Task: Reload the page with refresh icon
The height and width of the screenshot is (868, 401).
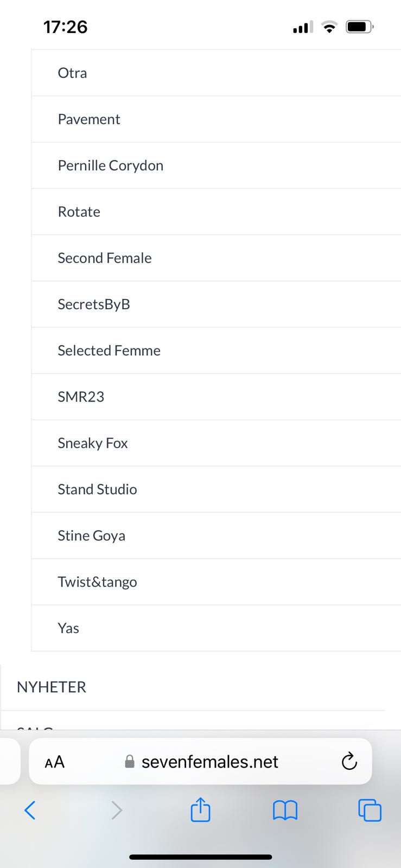Action: point(349,762)
